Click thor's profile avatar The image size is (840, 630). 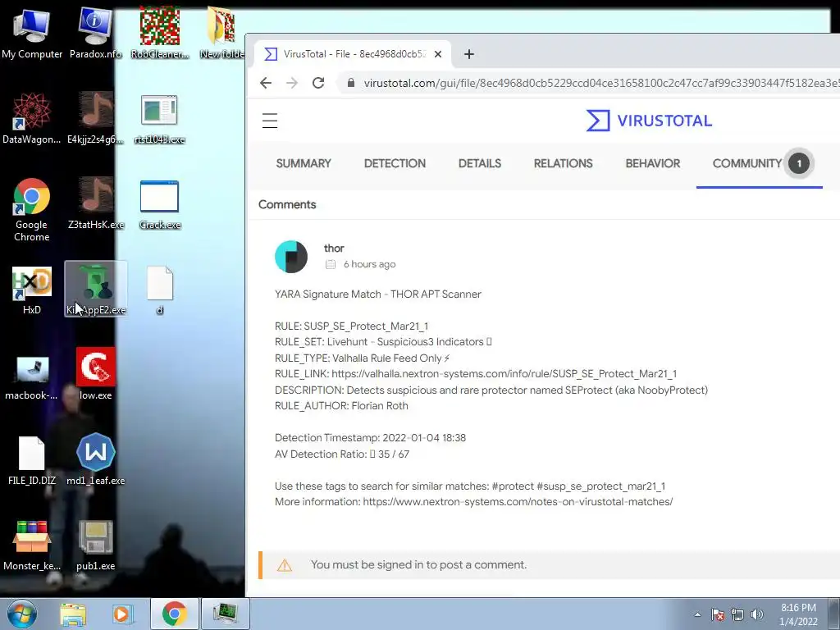(x=291, y=256)
